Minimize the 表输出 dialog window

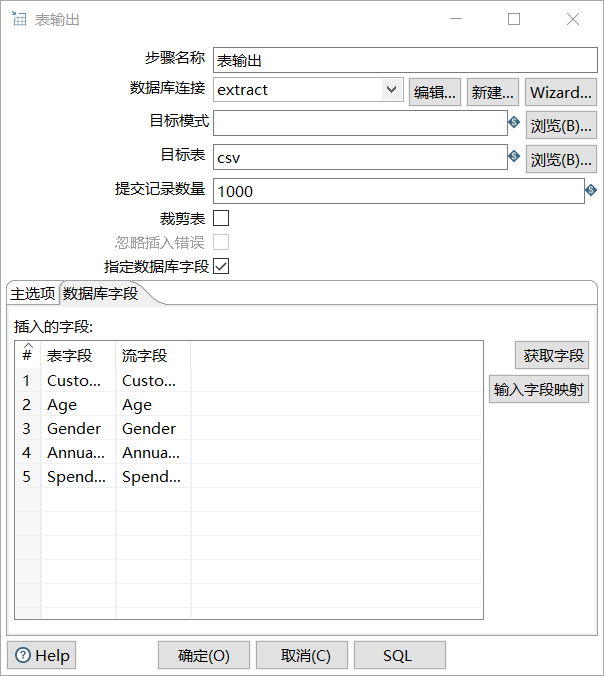pyautogui.click(x=456, y=19)
